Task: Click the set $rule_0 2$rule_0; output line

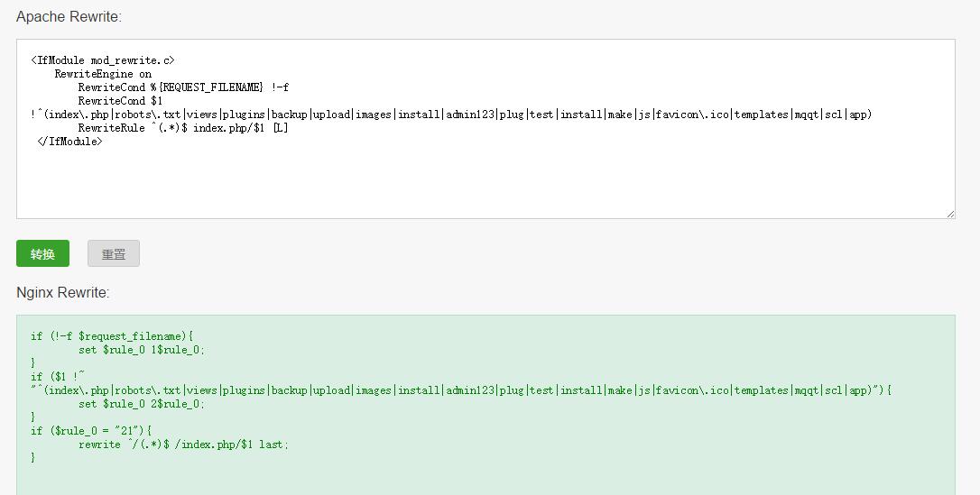Action: point(142,404)
